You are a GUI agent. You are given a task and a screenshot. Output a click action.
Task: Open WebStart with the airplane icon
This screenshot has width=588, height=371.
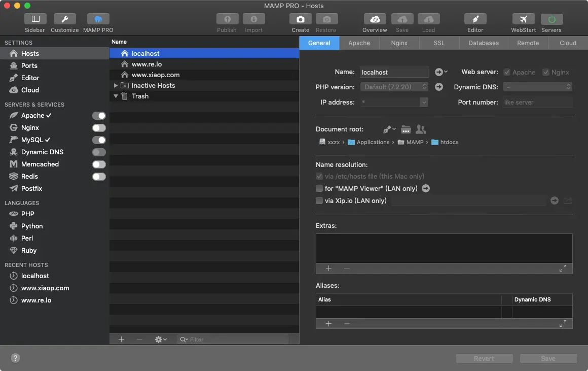click(x=524, y=19)
